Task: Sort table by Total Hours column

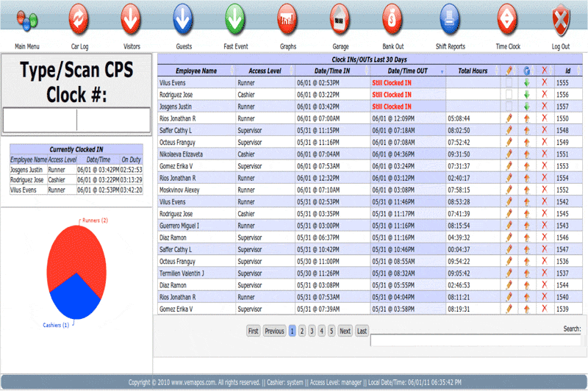Action: (473, 71)
